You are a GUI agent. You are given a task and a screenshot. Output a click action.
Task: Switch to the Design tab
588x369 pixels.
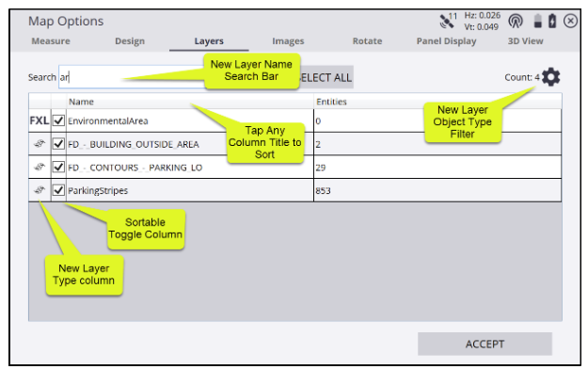[130, 40]
